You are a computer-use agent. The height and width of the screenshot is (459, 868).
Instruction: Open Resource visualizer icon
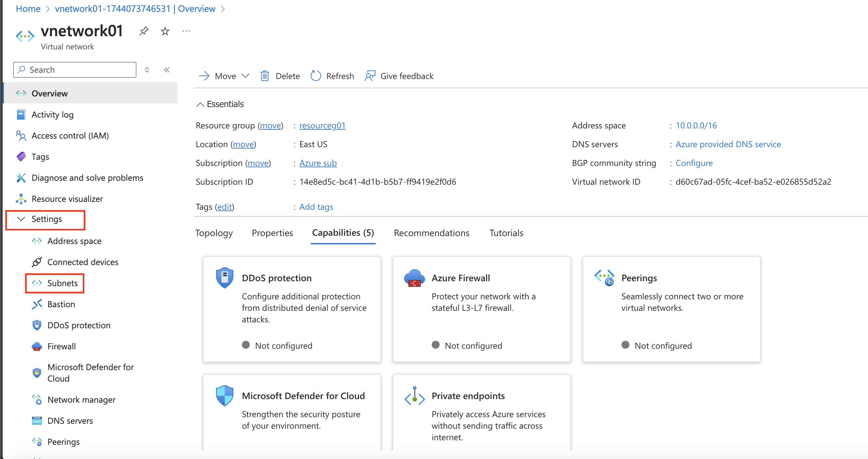[21, 199]
